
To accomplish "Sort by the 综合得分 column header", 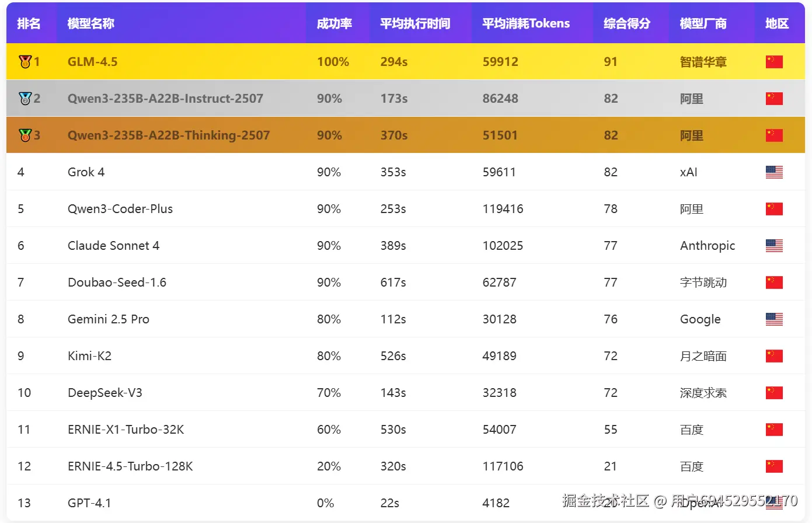I will (x=627, y=23).
